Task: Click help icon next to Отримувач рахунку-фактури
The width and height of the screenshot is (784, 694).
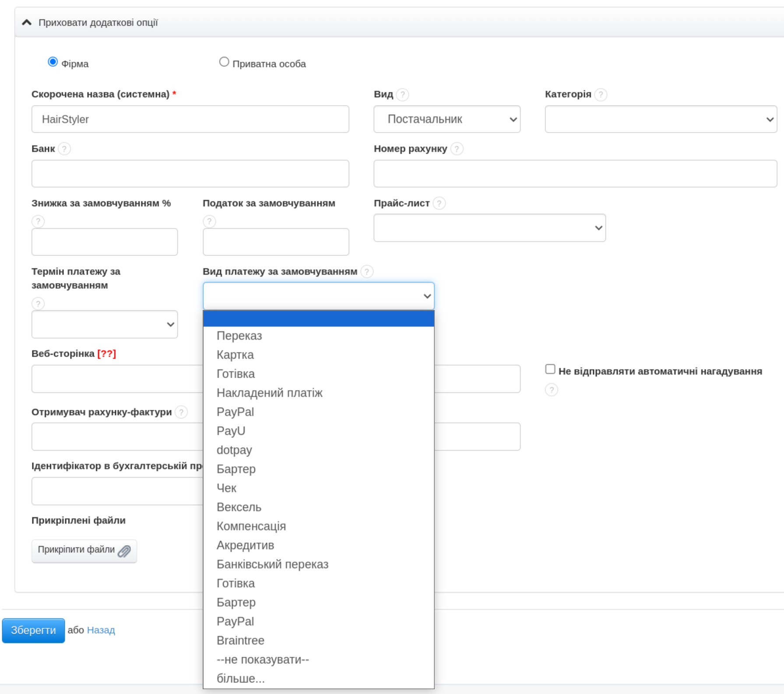Action: [181, 412]
